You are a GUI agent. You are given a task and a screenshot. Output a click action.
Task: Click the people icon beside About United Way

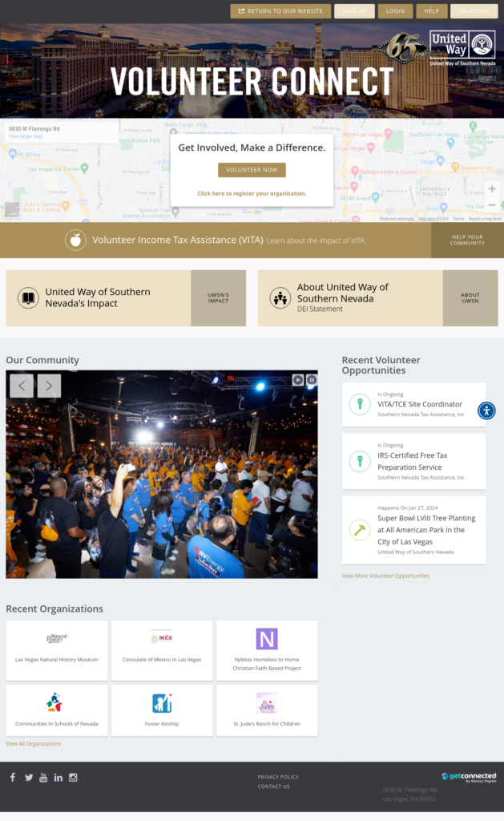[x=280, y=298]
